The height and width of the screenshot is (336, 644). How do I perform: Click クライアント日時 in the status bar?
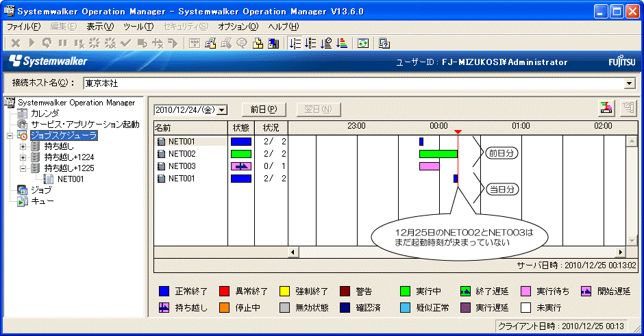[x=561, y=326]
